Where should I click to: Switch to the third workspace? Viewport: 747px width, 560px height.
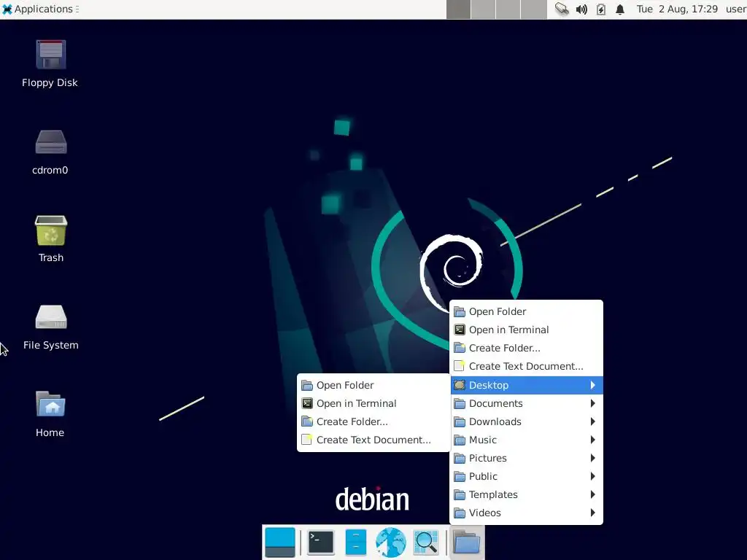coord(508,9)
